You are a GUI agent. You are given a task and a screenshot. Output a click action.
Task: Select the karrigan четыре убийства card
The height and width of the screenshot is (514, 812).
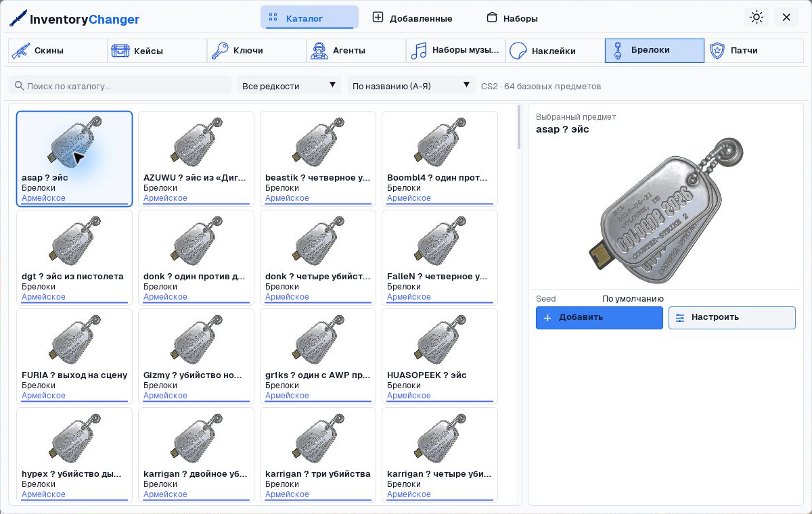[440, 455]
